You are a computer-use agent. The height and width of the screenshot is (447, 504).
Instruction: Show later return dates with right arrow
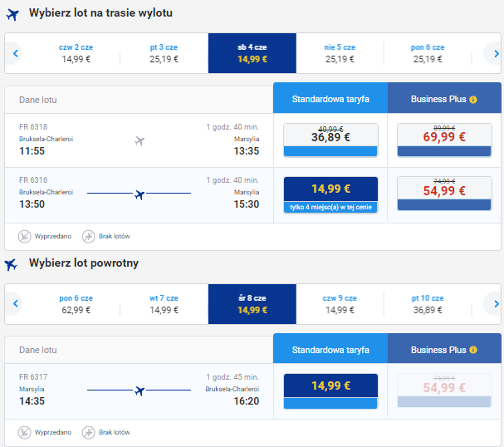(x=492, y=304)
